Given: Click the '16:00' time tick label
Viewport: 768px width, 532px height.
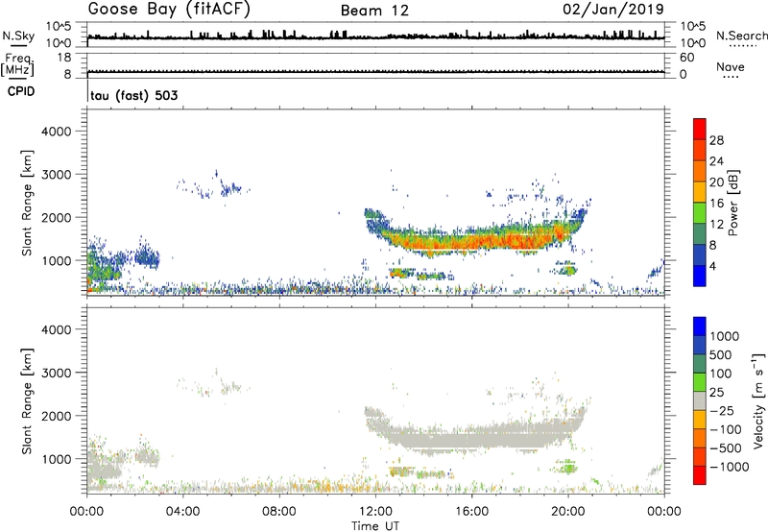Looking at the screenshot, I should click(471, 512).
